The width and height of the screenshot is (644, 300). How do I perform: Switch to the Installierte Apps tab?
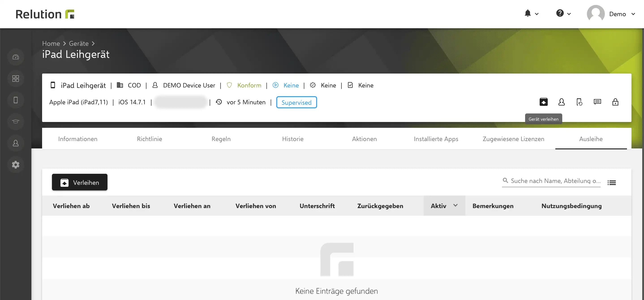point(436,139)
